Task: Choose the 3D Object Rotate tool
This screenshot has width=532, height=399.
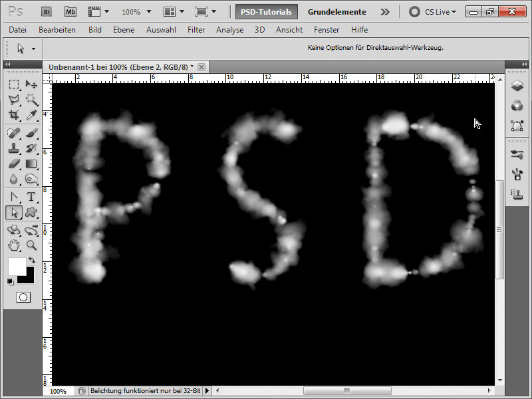Action: click(x=14, y=230)
